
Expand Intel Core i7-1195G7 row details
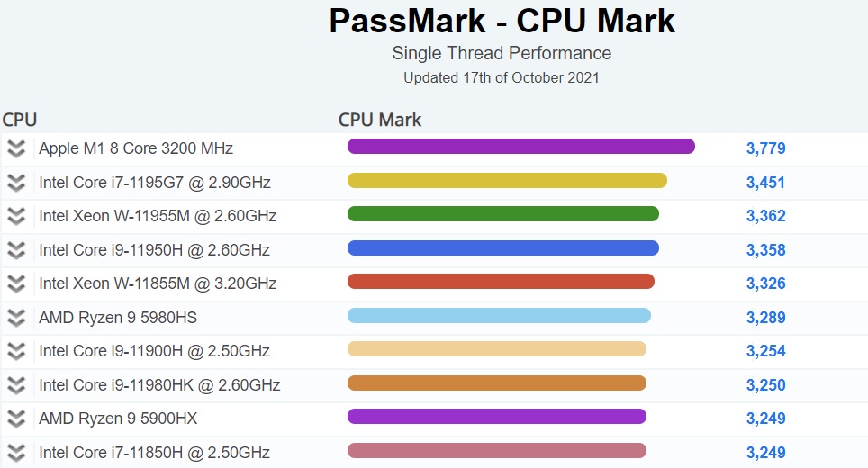click(16, 183)
